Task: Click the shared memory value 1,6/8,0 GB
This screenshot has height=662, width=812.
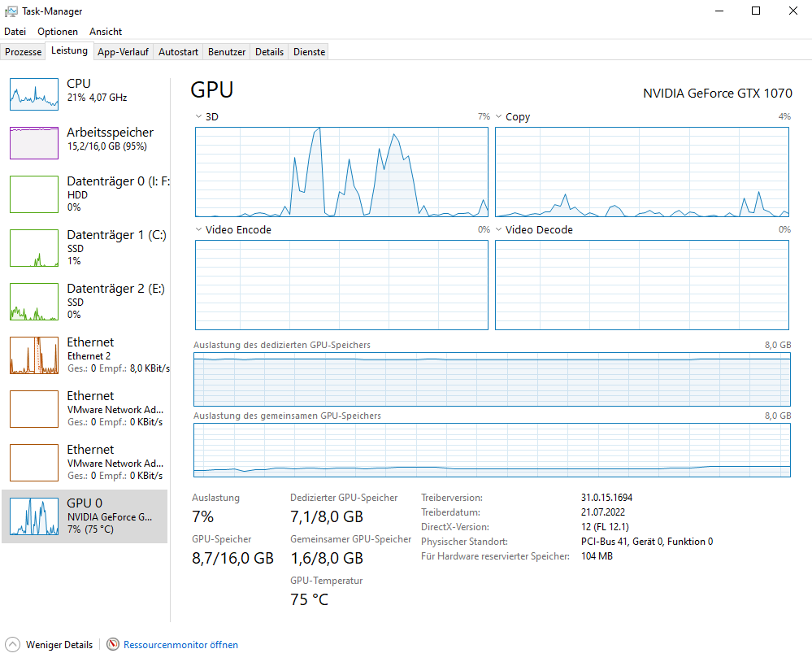Action: pyautogui.click(x=327, y=558)
